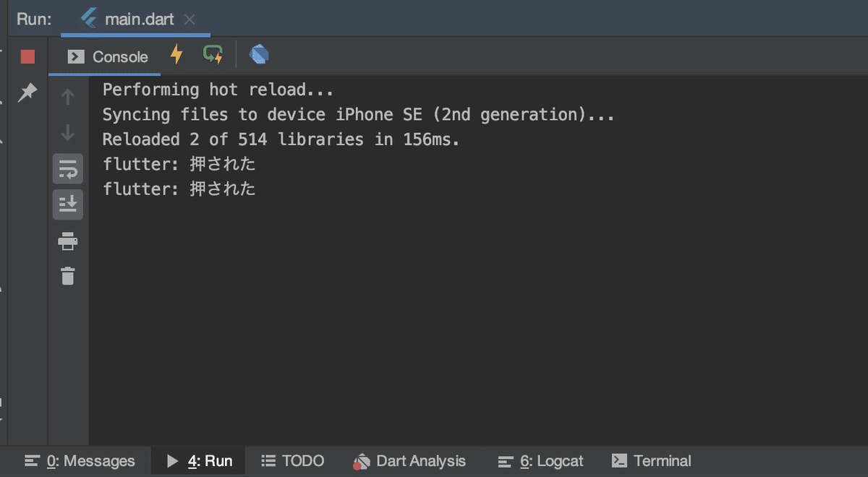Trigger Flutter hot restart icon
Image resolution: width=868 pixels, height=477 pixels.
click(x=213, y=54)
